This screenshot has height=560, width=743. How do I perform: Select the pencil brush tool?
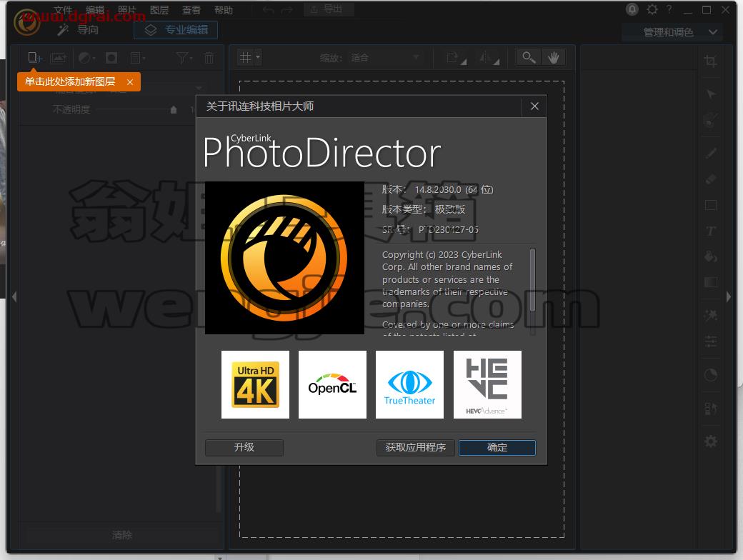click(710, 153)
